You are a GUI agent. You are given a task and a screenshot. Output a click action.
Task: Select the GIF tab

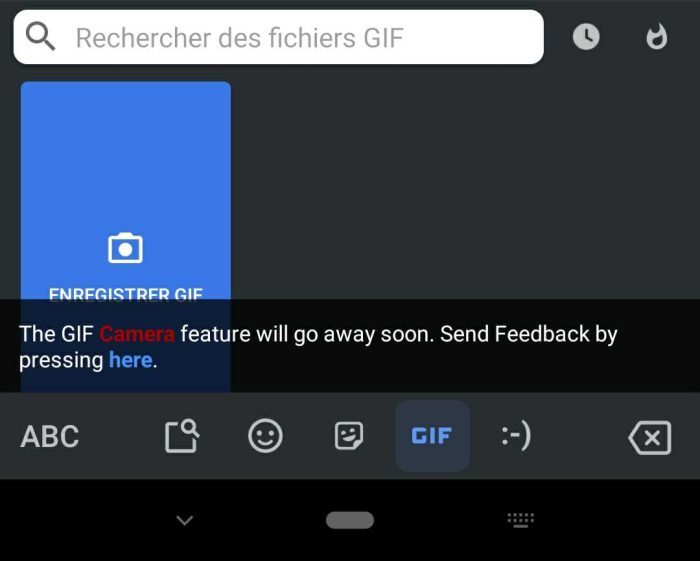[x=432, y=436]
